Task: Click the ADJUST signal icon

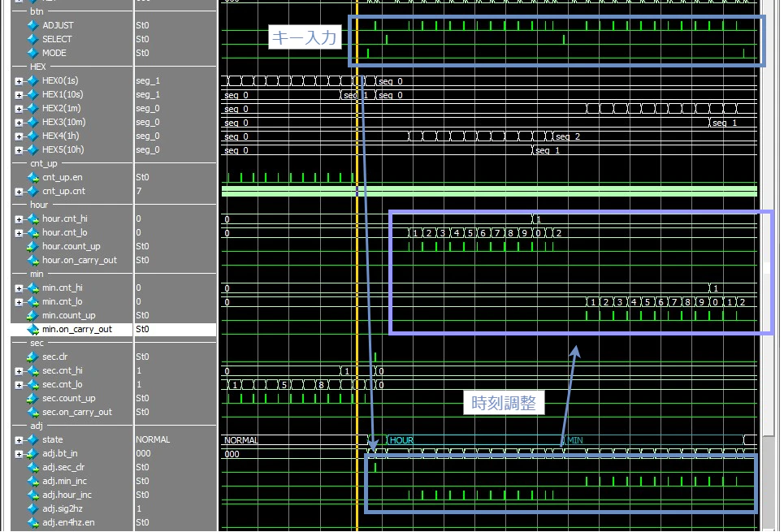Action: 33,25
